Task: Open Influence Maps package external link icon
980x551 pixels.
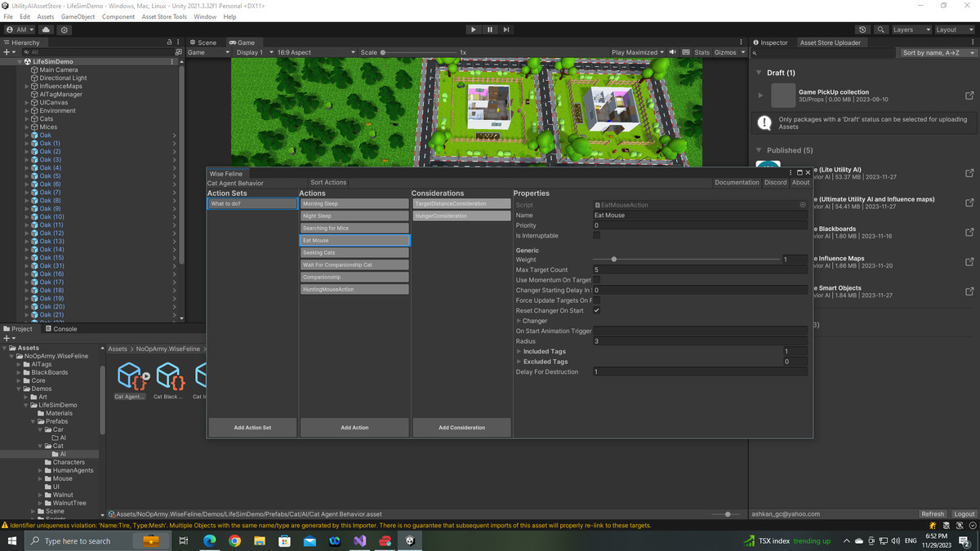Action: click(969, 262)
